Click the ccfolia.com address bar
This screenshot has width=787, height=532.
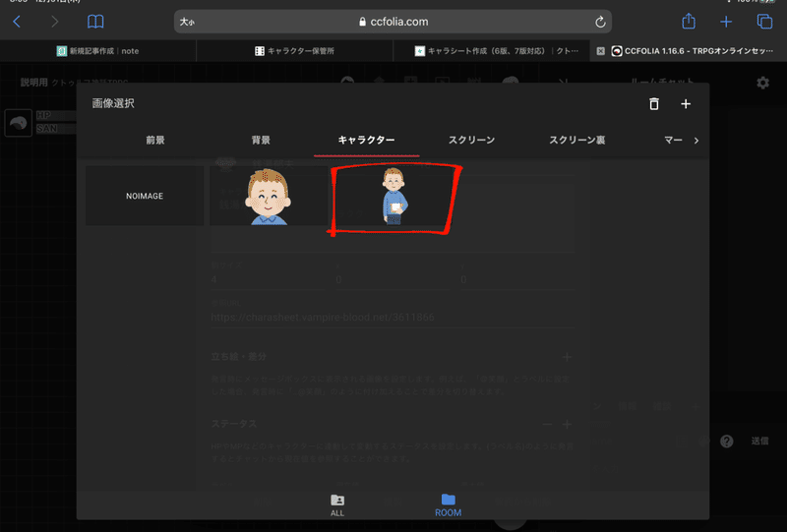[x=393, y=22]
